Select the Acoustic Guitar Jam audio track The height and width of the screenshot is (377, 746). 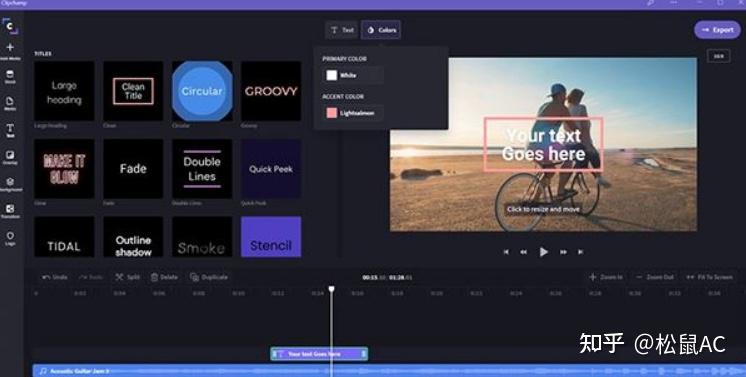pyautogui.click(x=389, y=370)
